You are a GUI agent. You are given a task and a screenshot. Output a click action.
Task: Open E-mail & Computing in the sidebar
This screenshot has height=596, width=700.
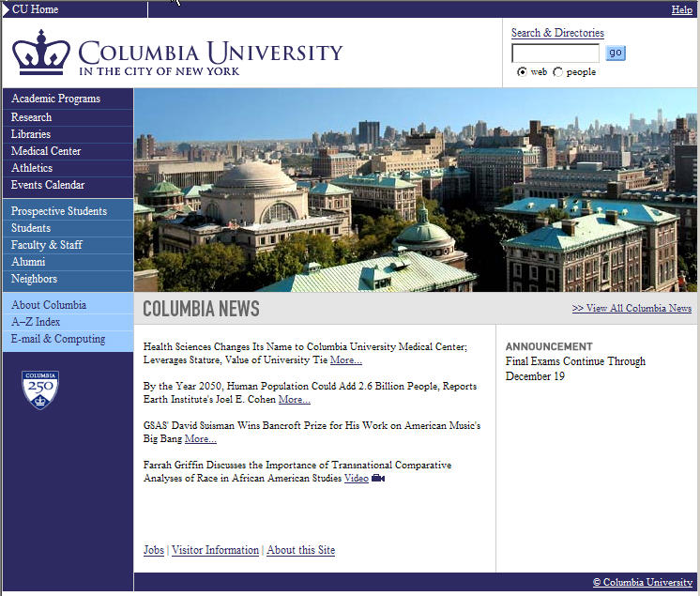pyautogui.click(x=58, y=339)
